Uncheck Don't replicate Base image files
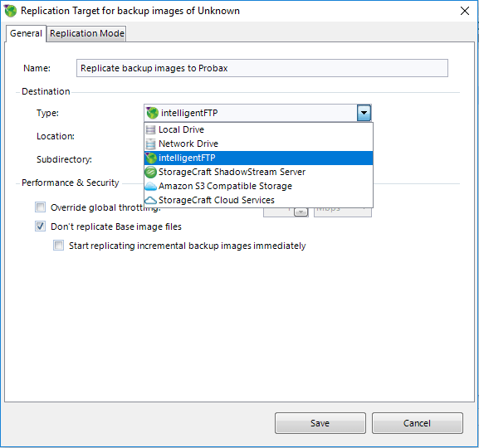Viewport: 479px width, 448px height. coord(41,226)
